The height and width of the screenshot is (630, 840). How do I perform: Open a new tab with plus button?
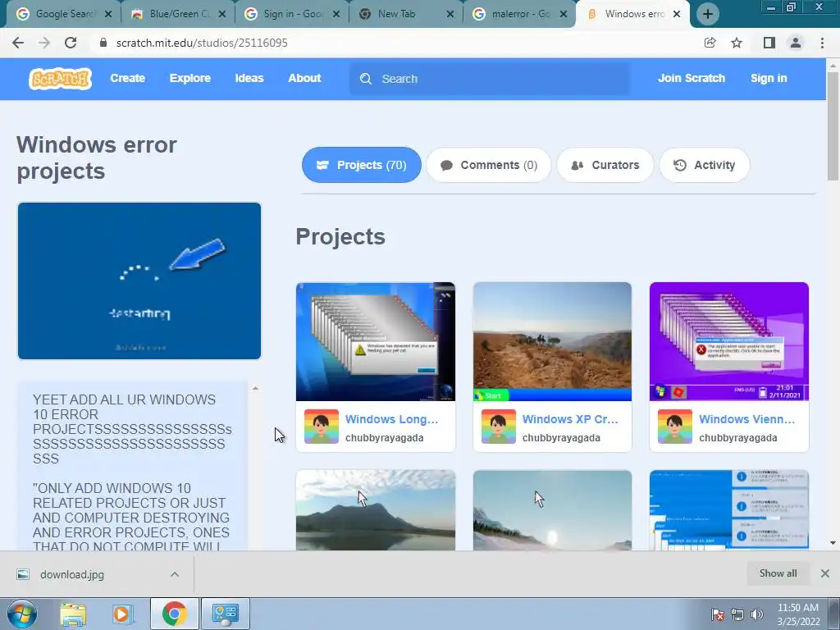(x=708, y=14)
